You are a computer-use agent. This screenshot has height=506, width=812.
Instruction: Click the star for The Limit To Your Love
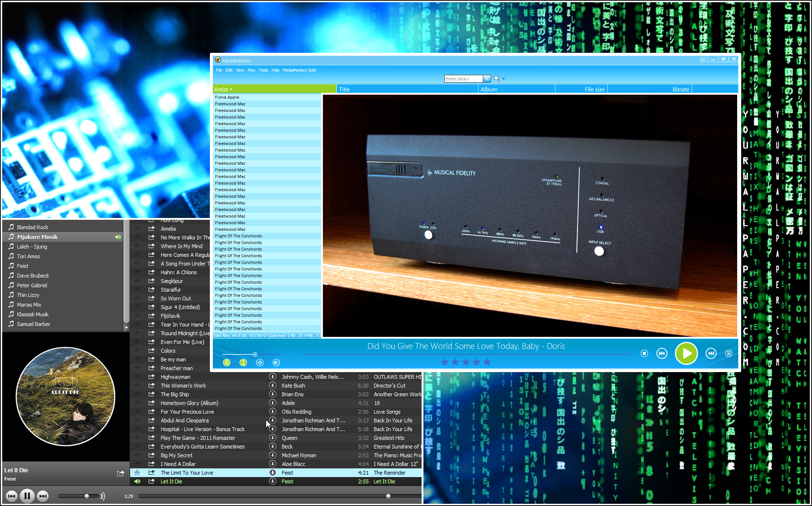point(137,473)
